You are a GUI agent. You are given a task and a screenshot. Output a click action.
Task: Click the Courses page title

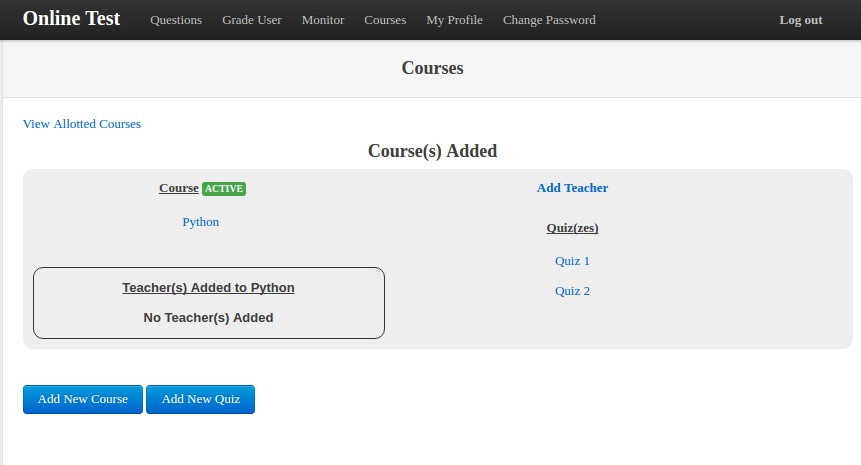coord(432,68)
